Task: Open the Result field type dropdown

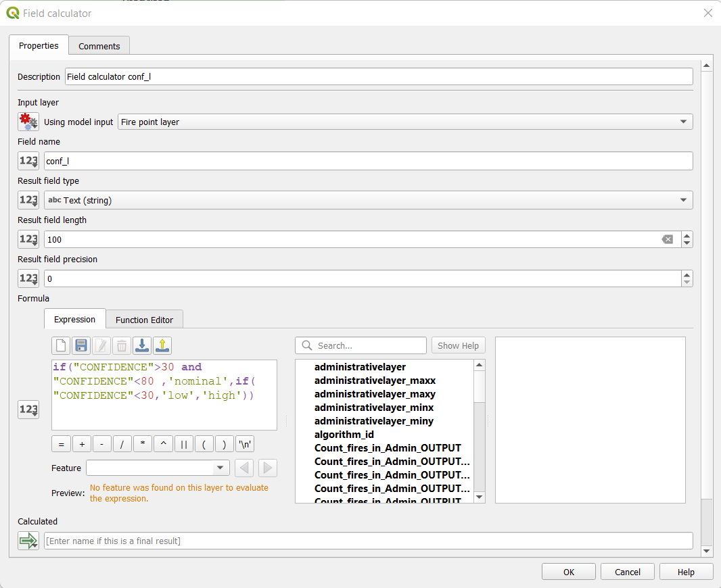Action: [x=682, y=200]
